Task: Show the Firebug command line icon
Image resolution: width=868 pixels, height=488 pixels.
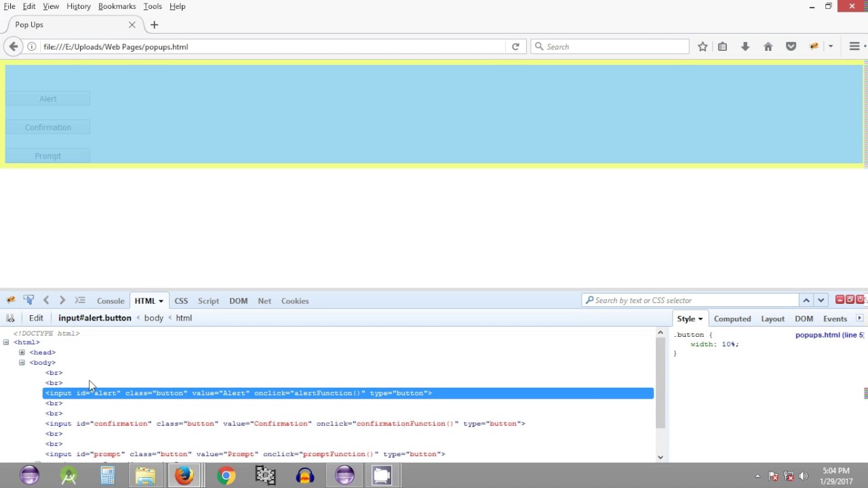Action: point(80,300)
